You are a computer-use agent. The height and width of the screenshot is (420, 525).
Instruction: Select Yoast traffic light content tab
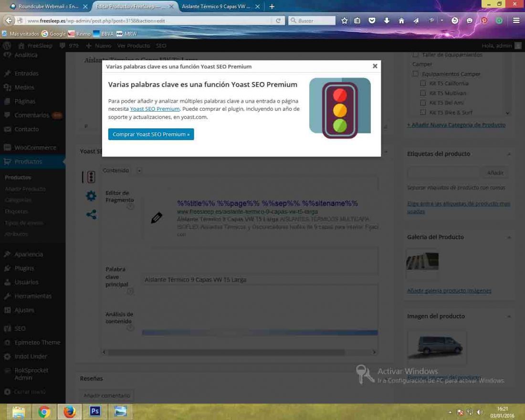point(90,177)
